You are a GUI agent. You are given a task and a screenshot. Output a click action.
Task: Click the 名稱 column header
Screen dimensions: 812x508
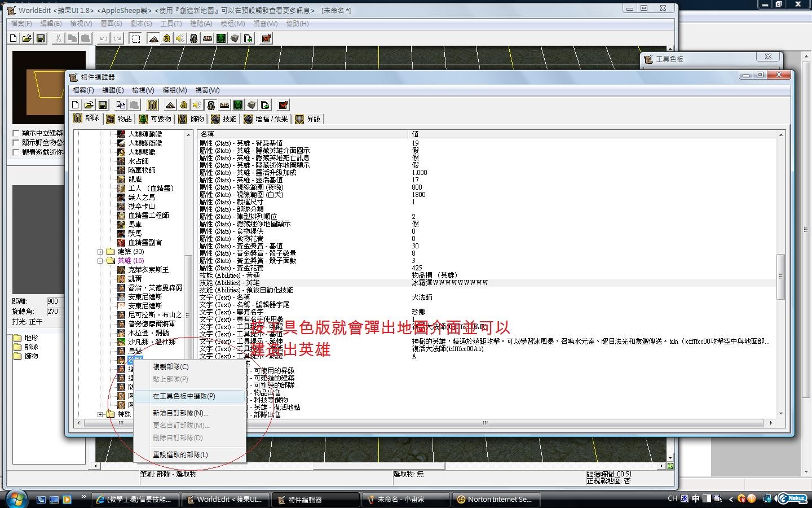pos(302,134)
